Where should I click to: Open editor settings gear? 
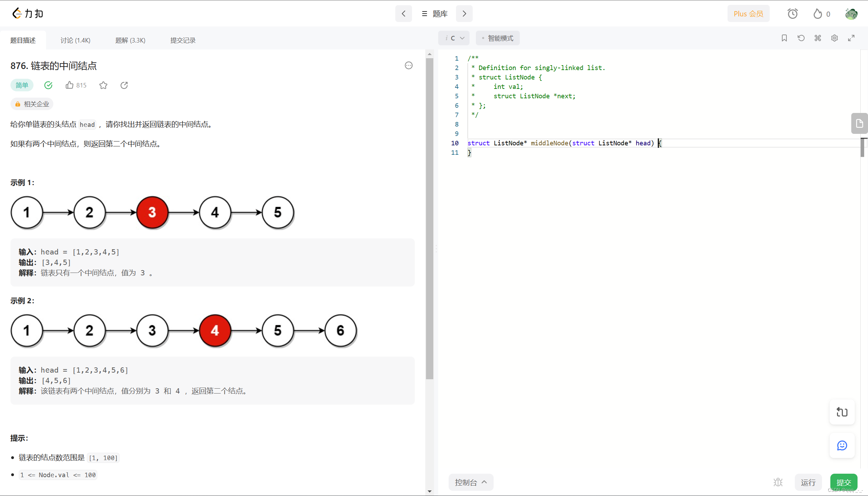click(x=835, y=38)
